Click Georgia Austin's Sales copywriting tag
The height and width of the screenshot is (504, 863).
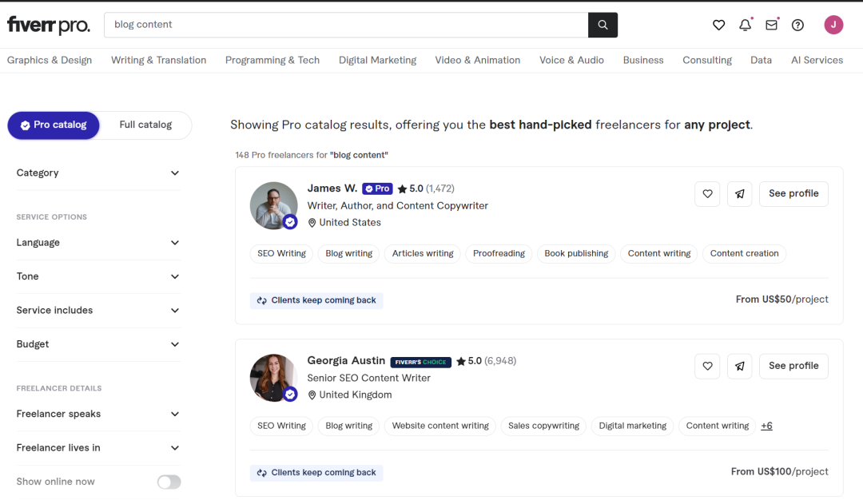click(x=544, y=426)
